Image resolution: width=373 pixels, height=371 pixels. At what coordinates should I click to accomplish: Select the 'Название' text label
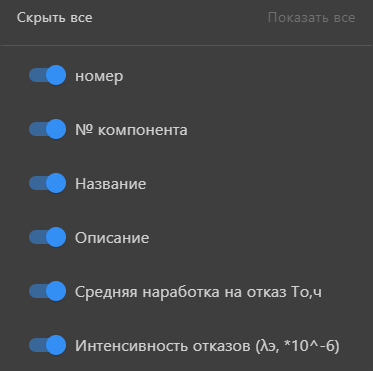110,184
